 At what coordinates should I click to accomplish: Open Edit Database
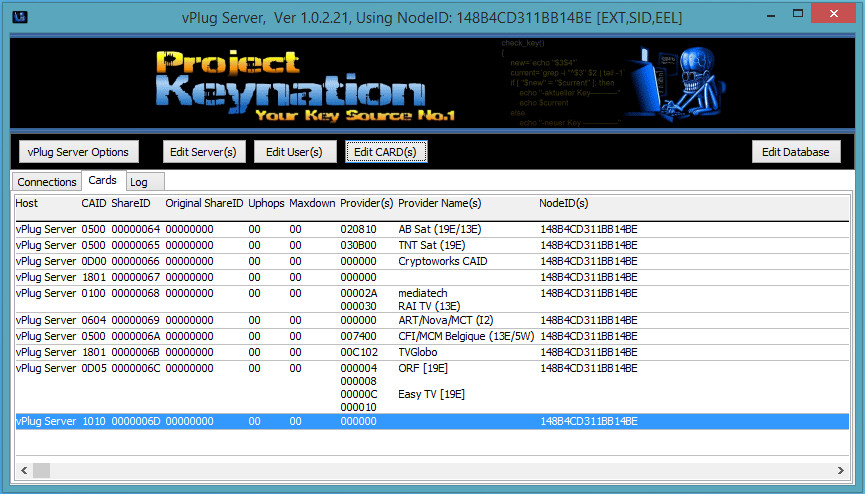coord(796,152)
